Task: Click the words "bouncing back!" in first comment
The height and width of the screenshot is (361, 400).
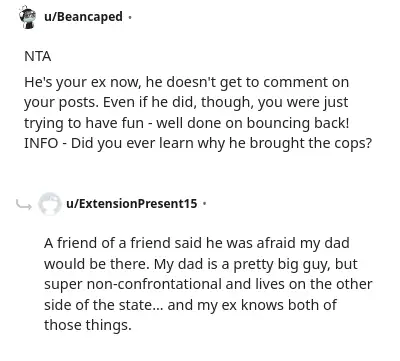Action: pos(298,123)
